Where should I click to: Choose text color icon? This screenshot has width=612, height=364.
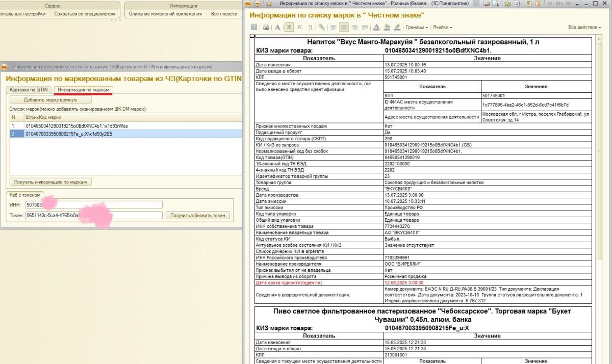coord(376,27)
